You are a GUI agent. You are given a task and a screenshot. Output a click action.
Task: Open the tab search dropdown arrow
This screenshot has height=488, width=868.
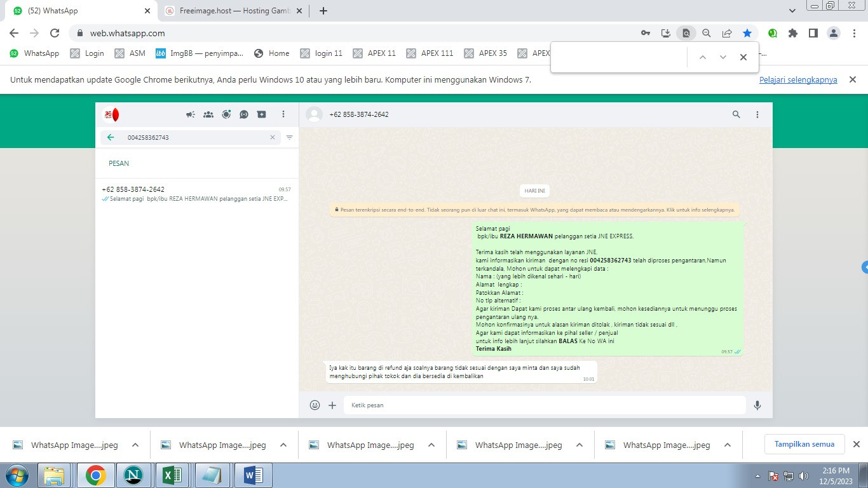tap(792, 11)
